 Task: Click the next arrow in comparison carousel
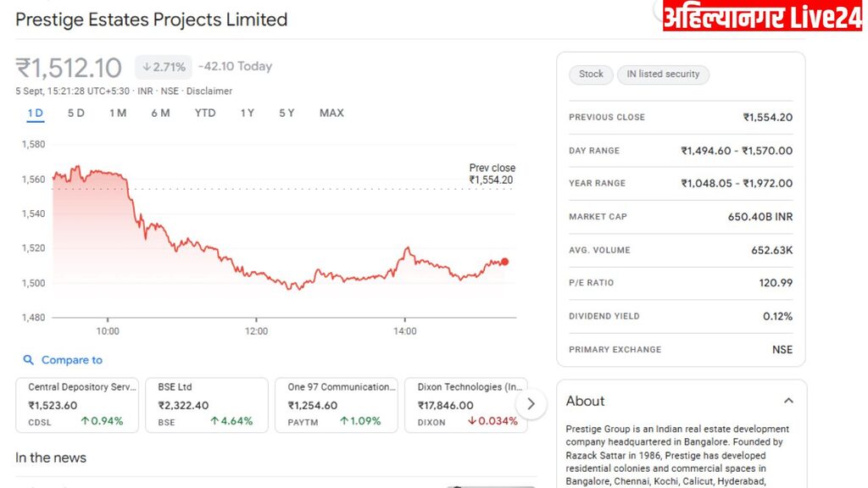531,404
